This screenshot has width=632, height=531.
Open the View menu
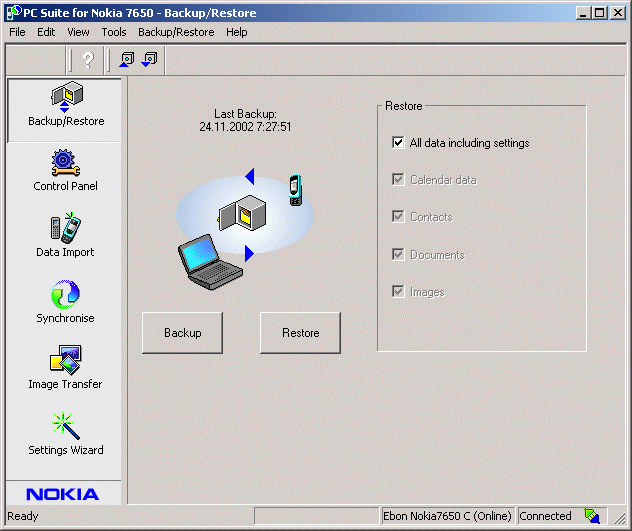tap(78, 32)
